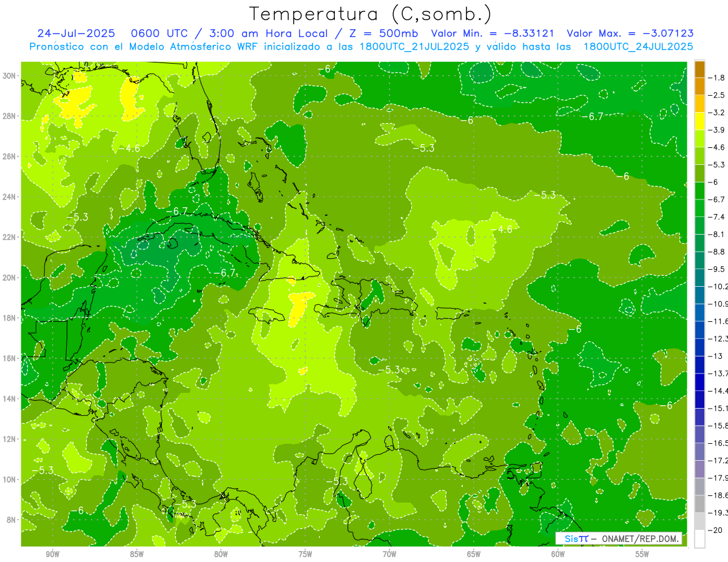Viewport: 728px width, 562px height.
Task: Click the '1800UTC_21JUL2025' initialization time text
Action: (413, 46)
